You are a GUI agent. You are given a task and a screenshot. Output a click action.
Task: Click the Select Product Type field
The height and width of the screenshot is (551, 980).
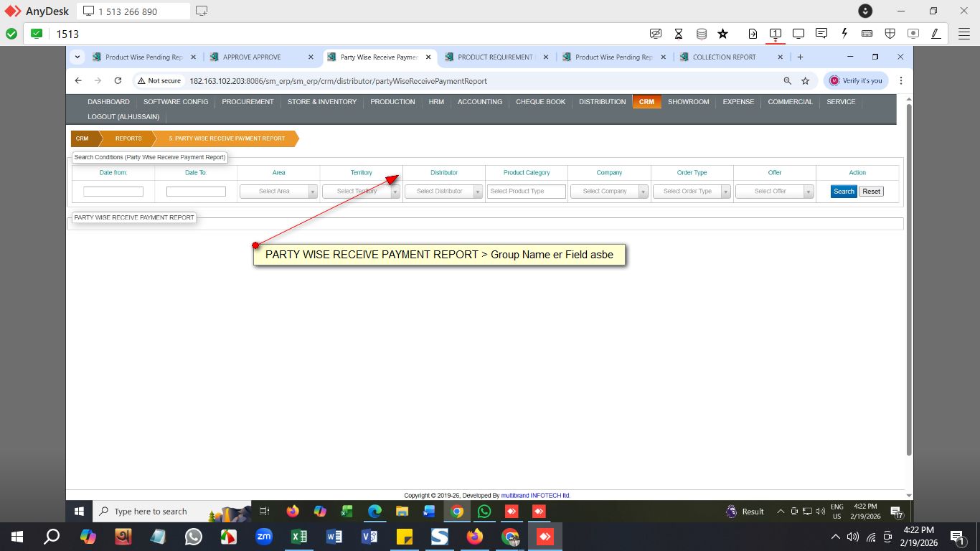click(x=527, y=192)
